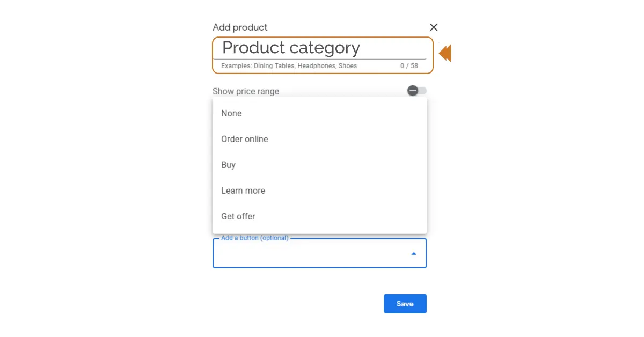Focus the Product category text field

tap(319, 48)
